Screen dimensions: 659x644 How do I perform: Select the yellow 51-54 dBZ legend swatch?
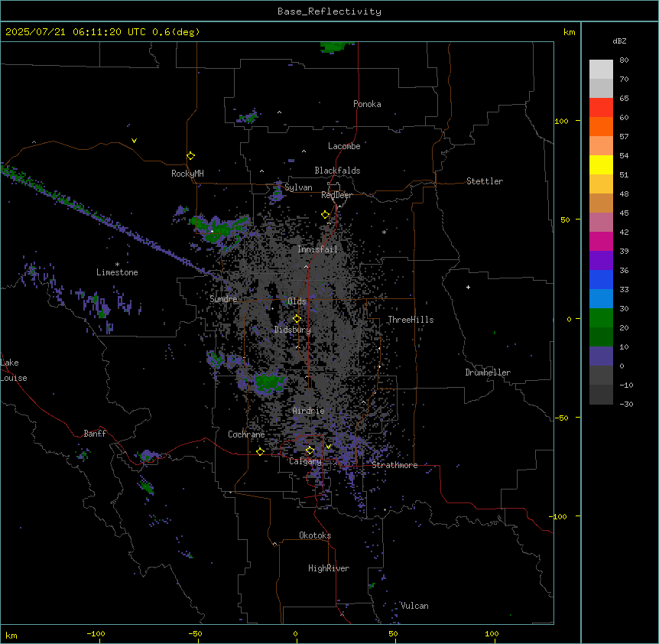tap(601, 165)
